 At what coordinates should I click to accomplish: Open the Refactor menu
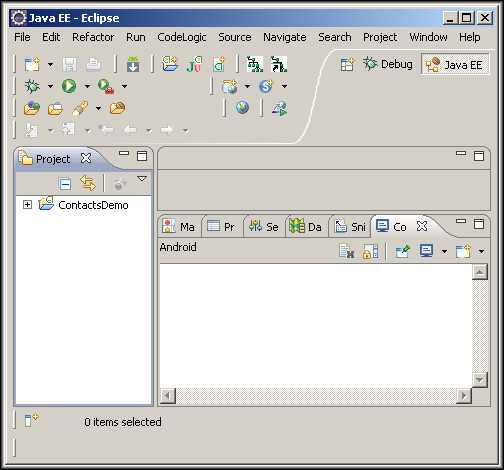[93, 37]
